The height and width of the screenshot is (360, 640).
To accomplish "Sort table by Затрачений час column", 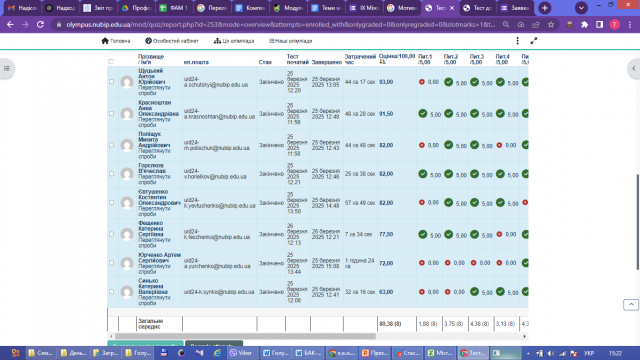I will [360, 59].
